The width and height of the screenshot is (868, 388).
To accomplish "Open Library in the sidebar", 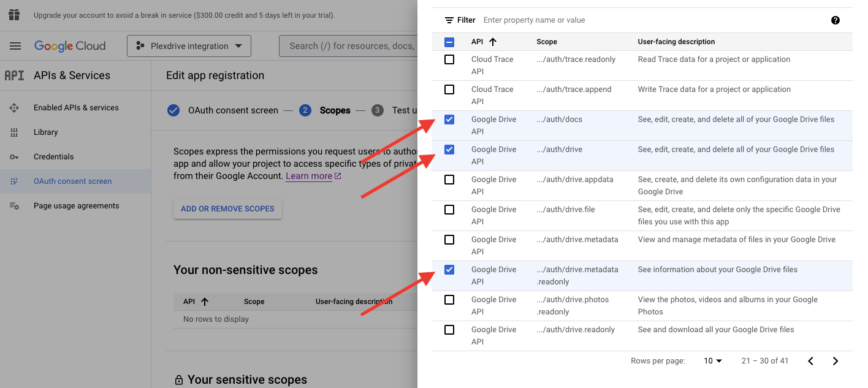I will [x=45, y=132].
